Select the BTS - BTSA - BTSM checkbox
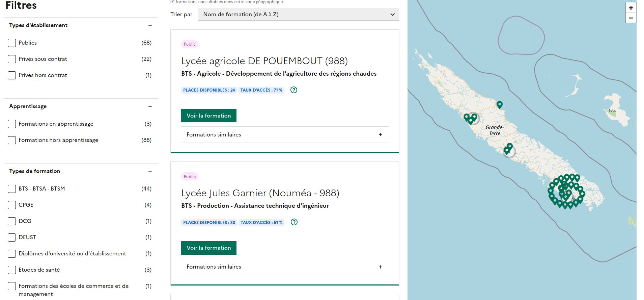 point(12,189)
